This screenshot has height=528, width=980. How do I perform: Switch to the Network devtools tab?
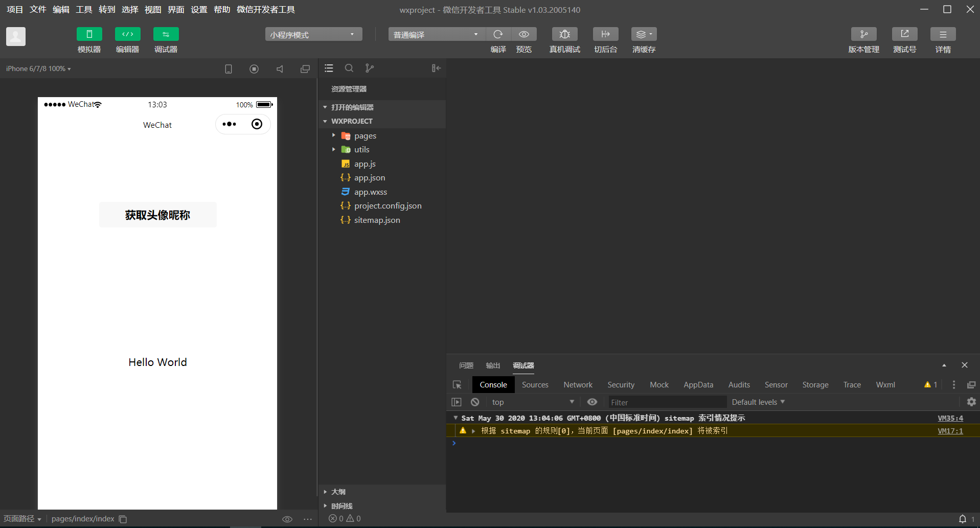[x=578, y=385]
